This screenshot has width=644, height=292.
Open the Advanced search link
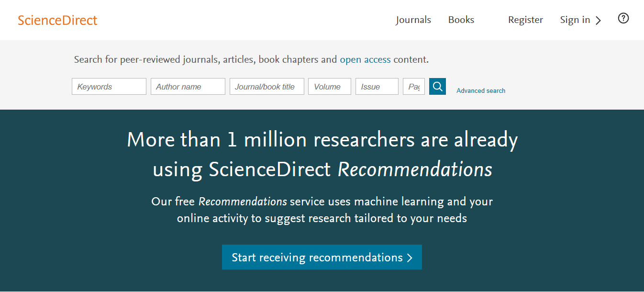[481, 90]
